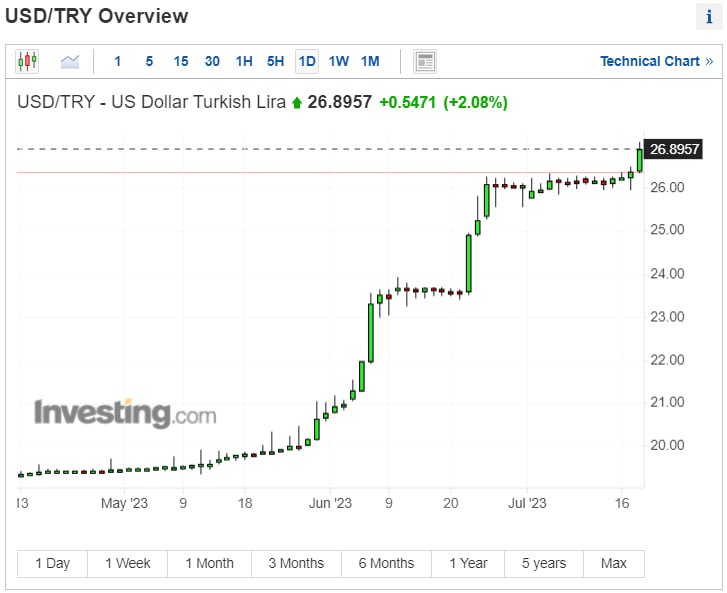This screenshot has height=593, width=727.
Task: Select the 5H interval
Action: 275,61
